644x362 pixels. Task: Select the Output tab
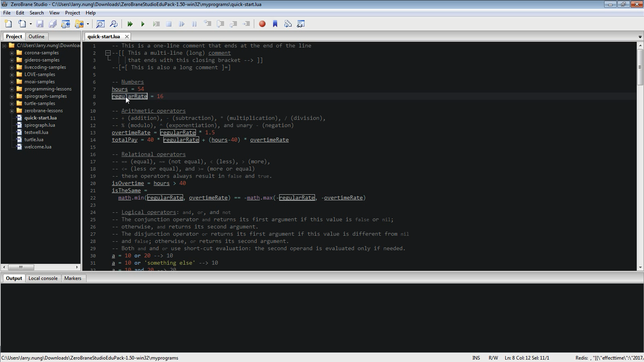pos(14,278)
